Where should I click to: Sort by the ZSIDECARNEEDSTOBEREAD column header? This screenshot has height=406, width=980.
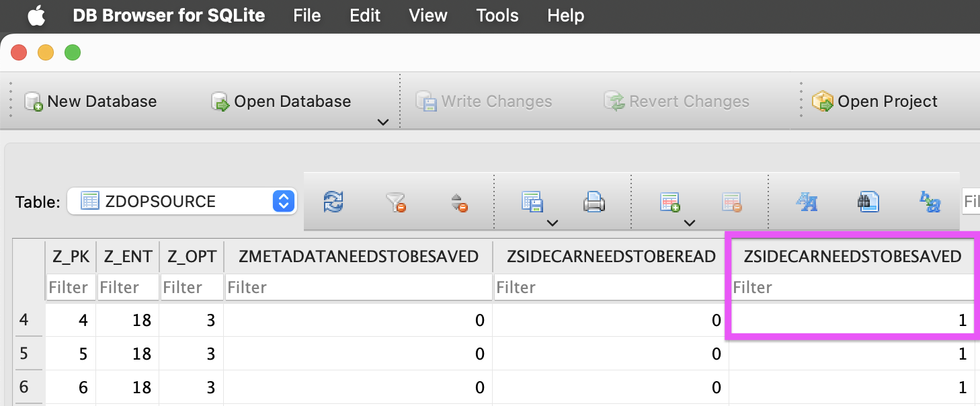[610, 256]
